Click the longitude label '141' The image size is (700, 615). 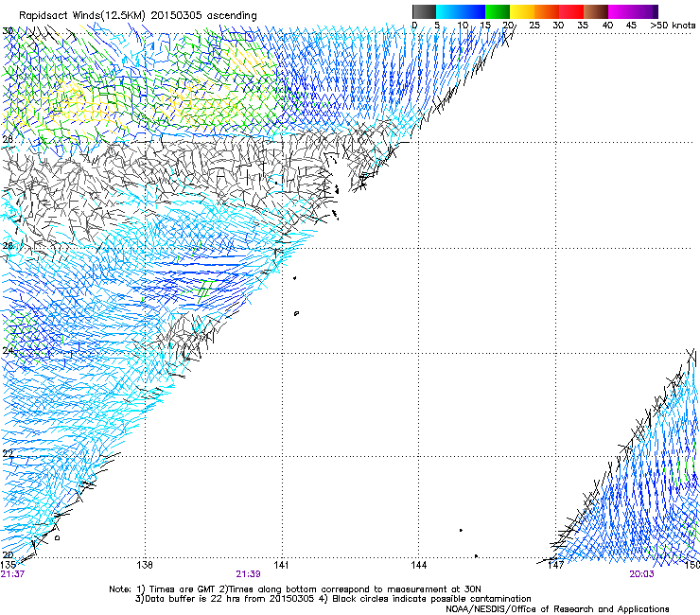[281, 566]
